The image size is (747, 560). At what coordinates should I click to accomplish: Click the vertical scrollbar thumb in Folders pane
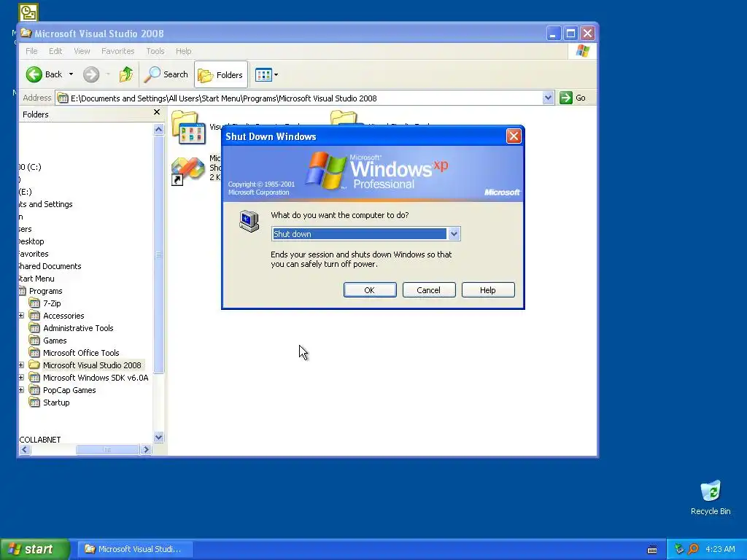(158, 254)
